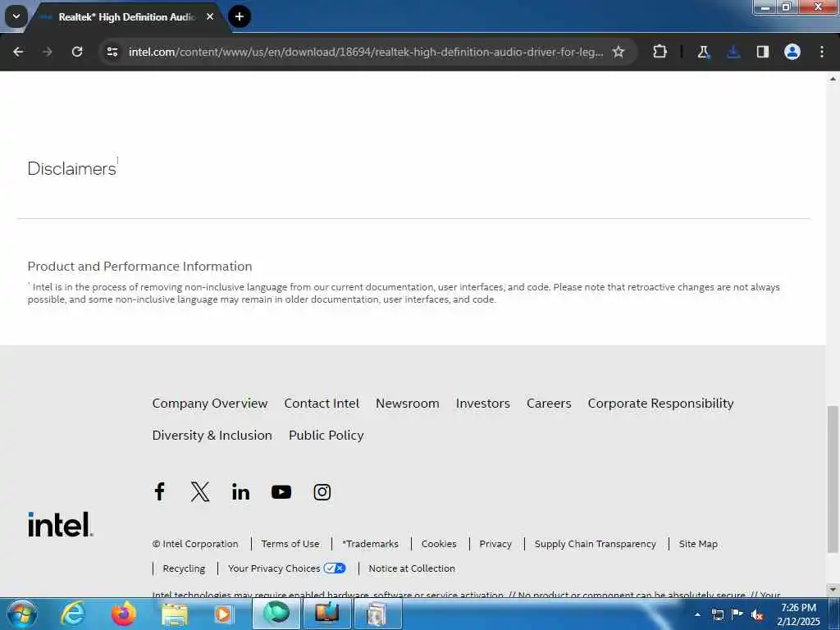Screen dimensions: 840x630
Task: Bookmark this page with the star
Action: tap(619, 52)
